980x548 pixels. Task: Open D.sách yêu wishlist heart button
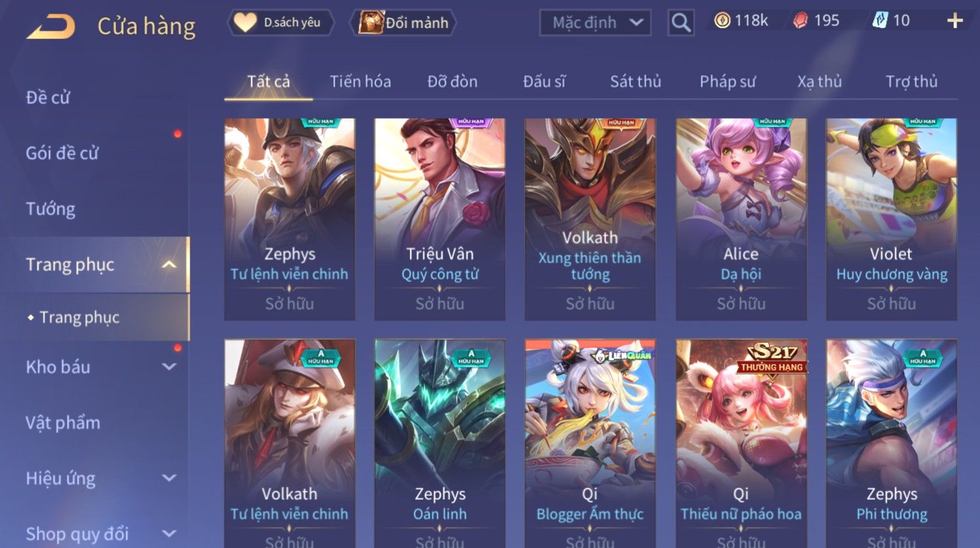pyautogui.click(x=280, y=23)
